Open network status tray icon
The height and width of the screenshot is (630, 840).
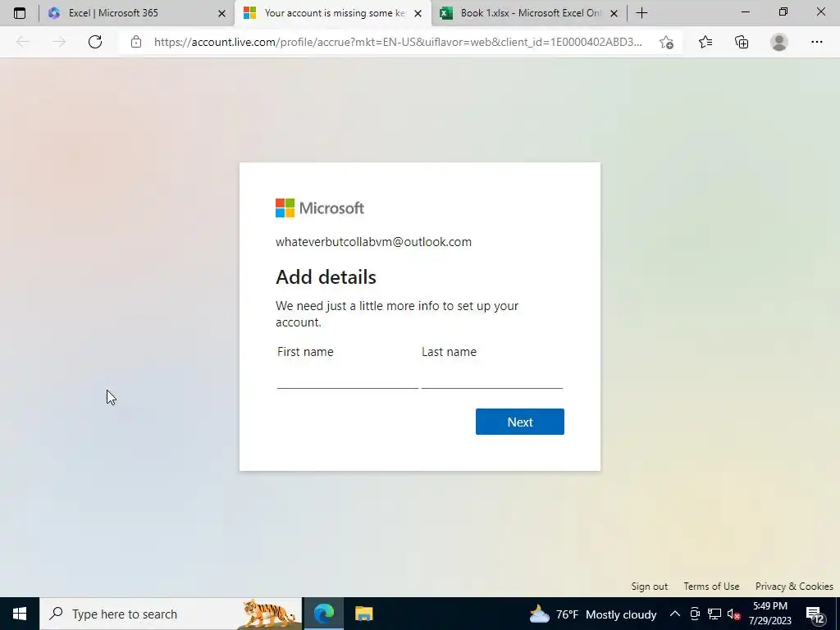714,614
